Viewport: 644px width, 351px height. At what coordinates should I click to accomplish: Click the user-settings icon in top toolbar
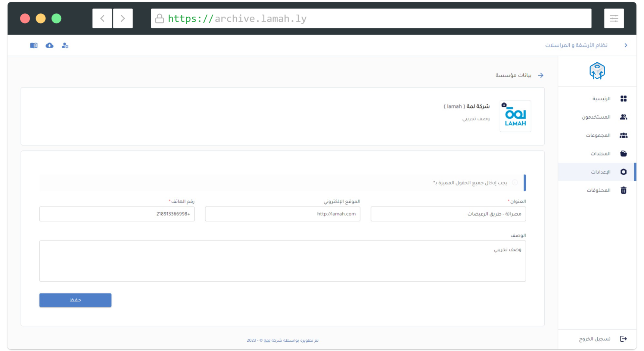[65, 45]
